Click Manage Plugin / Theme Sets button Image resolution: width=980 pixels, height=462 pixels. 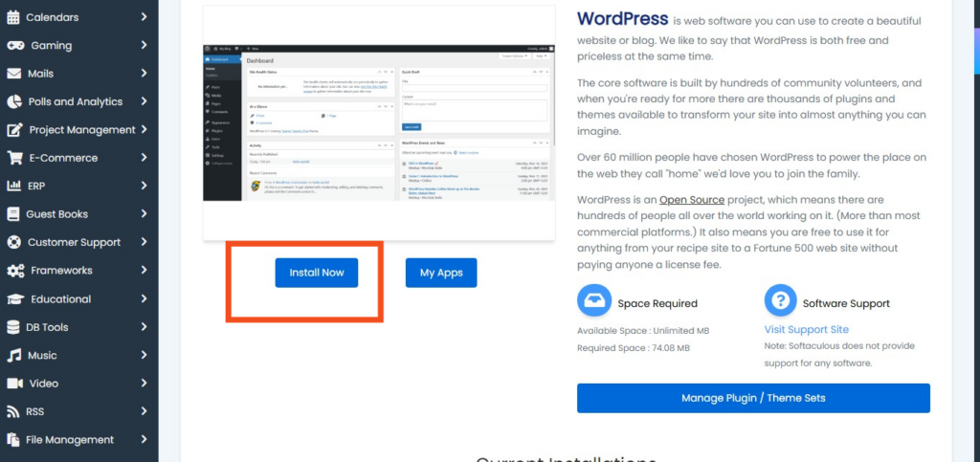(753, 398)
